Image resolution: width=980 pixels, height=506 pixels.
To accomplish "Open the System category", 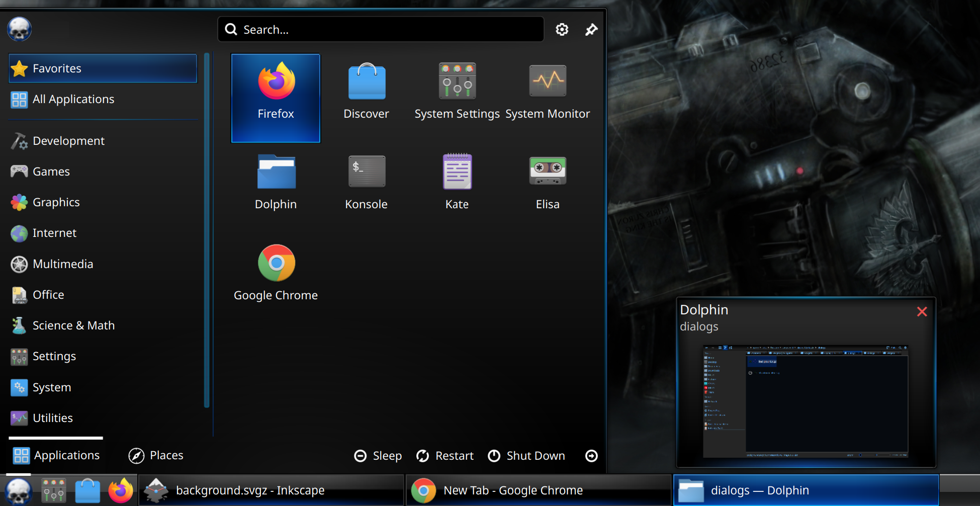I will coord(103,387).
